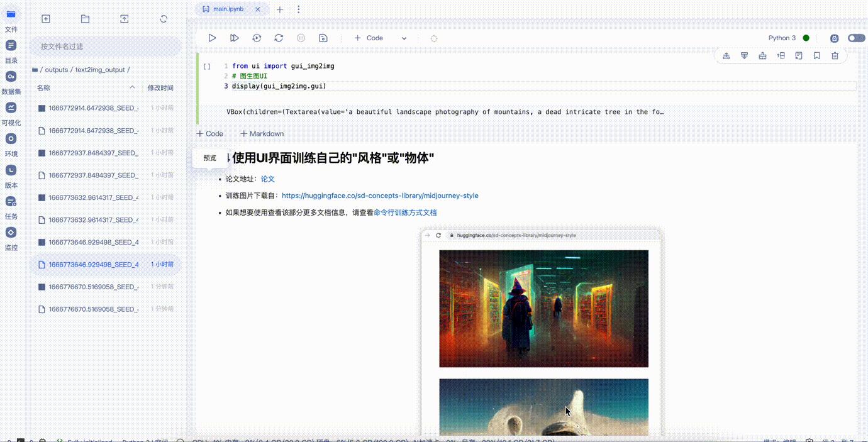
Task: Sort files by the 名称 column arrow
Action: [x=132, y=87]
